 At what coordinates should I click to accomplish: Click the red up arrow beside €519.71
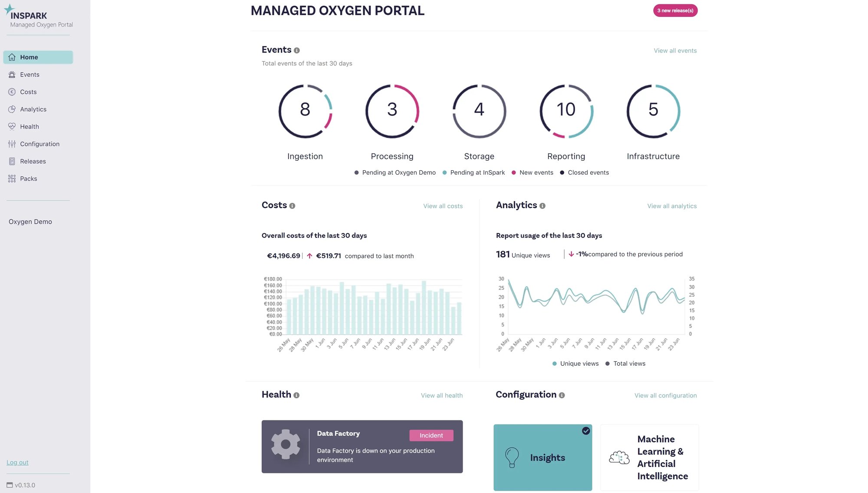[x=309, y=256]
